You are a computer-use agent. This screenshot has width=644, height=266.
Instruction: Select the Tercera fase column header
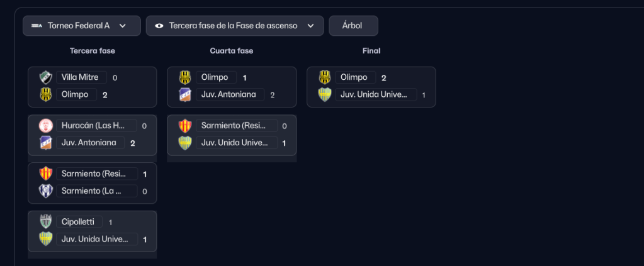point(93,51)
